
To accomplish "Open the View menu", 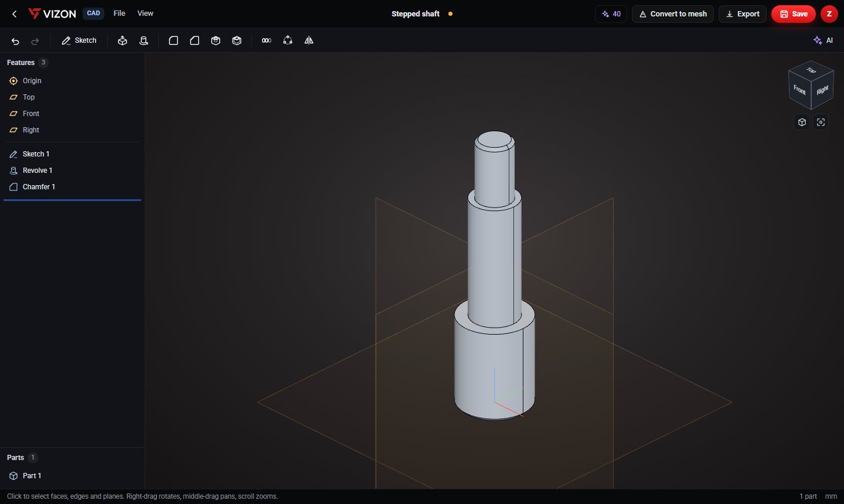I will [145, 13].
